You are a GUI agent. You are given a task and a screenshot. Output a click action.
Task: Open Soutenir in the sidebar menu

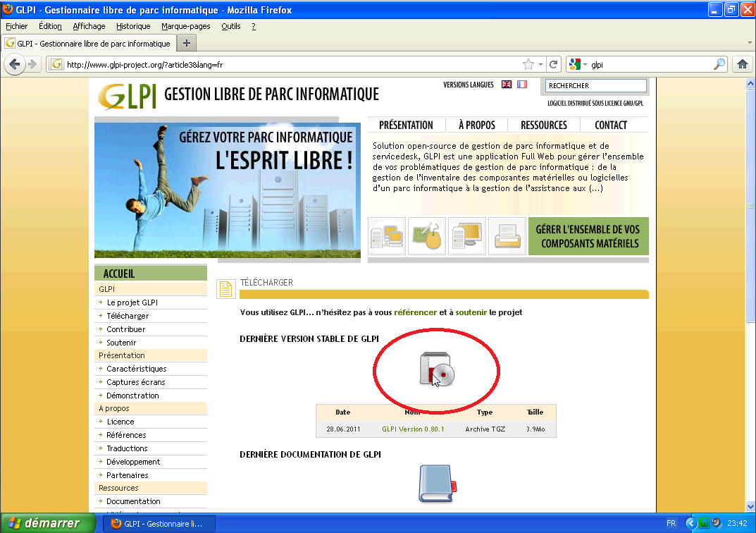[x=121, y=343]
